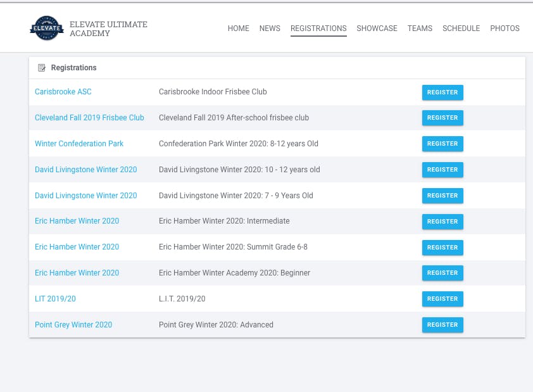533x392 pixels.
Task: Open the Point Grey Winter 2020 link
Action: [x=73, y=325]
